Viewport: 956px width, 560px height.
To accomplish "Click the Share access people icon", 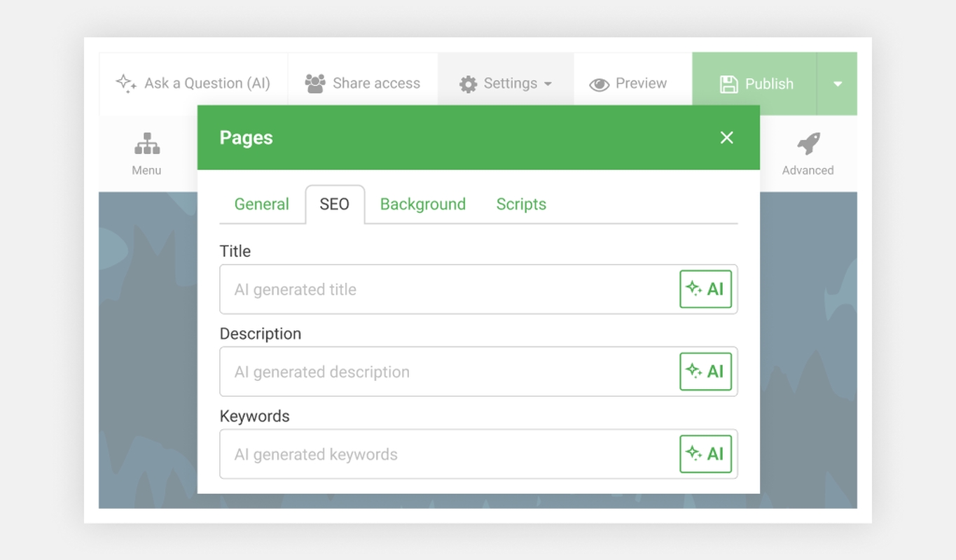I will click(315, 83).
